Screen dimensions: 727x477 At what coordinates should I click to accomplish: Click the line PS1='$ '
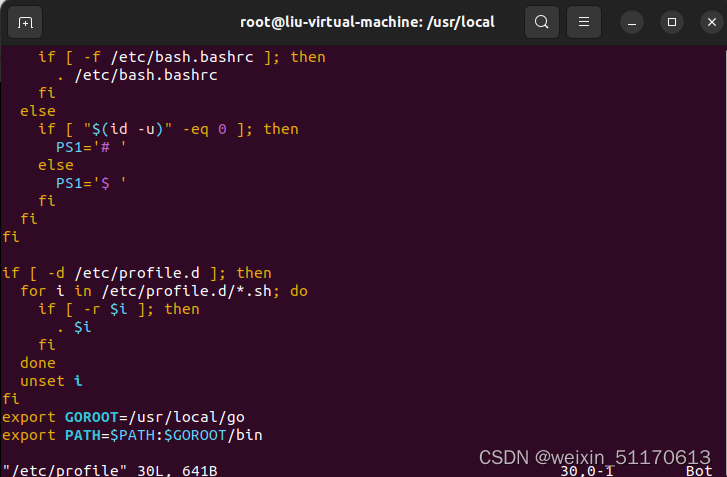(91, 183)
